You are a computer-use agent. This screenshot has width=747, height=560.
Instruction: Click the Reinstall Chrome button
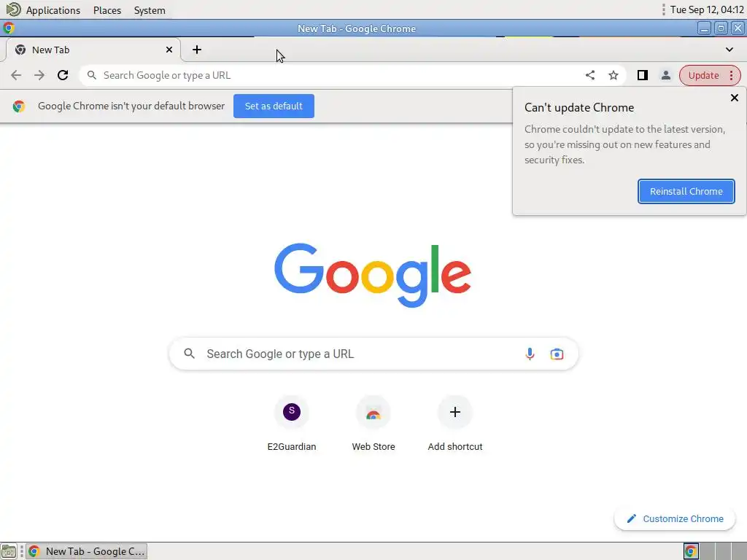pos(686,192)
